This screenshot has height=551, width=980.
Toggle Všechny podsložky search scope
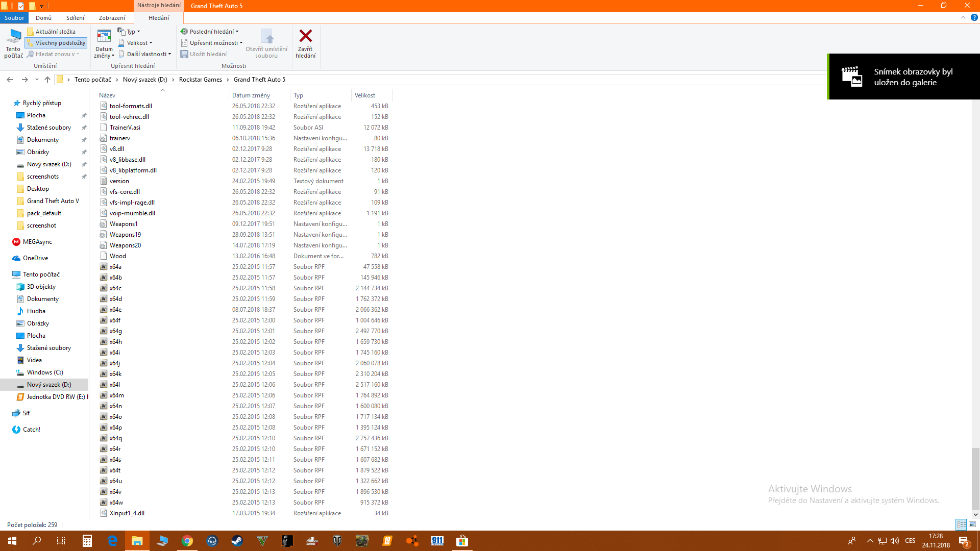[56, 43]
